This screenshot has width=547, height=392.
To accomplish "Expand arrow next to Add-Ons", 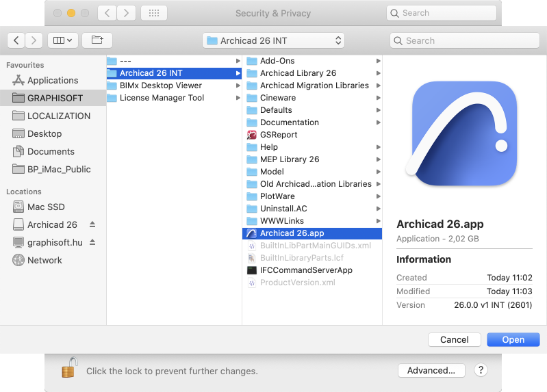I will [x=378, y=61].
